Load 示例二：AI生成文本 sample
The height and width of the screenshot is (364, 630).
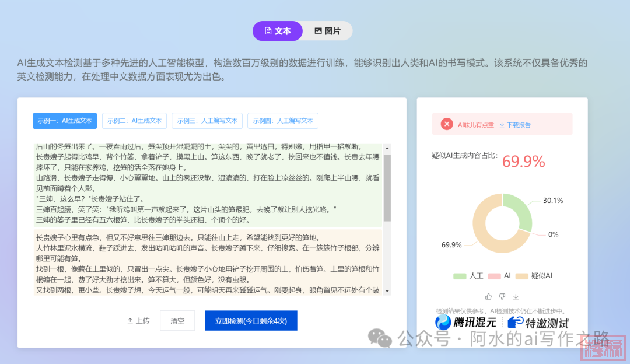tap(134, 121)
